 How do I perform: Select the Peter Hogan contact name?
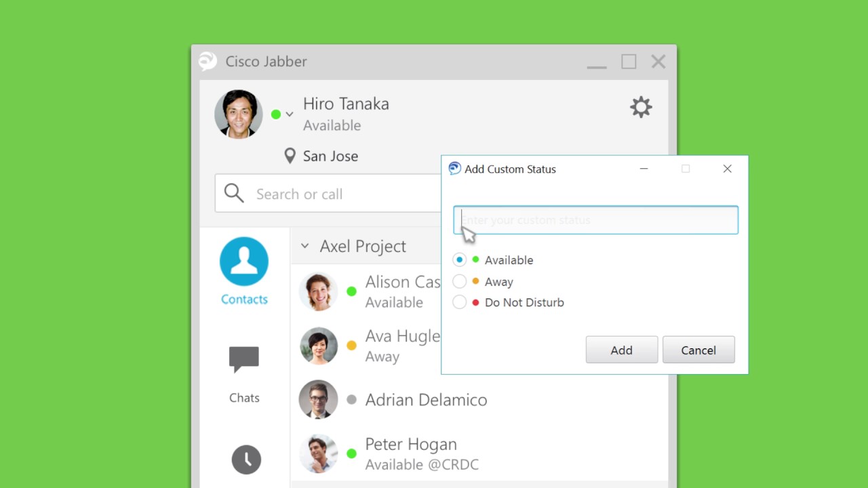(411, 444)
